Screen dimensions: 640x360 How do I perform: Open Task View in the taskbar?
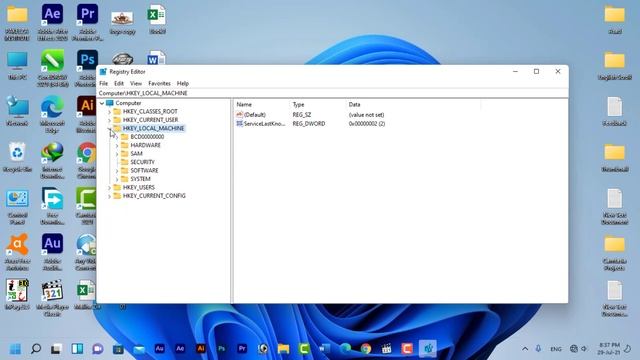coord(56,349)
